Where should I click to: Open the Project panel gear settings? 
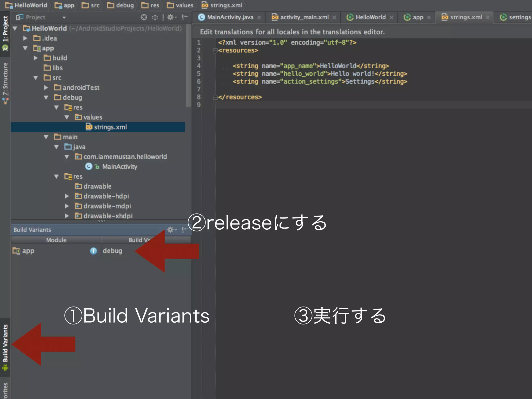[x=171, y=17]
